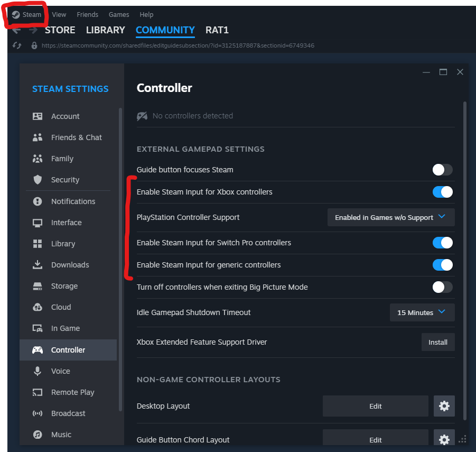Click the sidebar category list scrollbar
Viewport: 476px width, 452px height.
120,260
